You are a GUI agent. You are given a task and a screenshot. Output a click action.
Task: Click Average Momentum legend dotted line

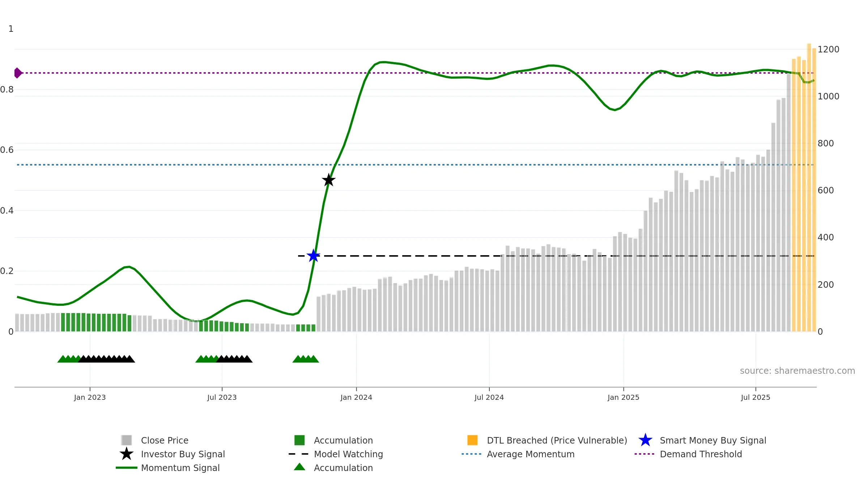pos(472,454)
